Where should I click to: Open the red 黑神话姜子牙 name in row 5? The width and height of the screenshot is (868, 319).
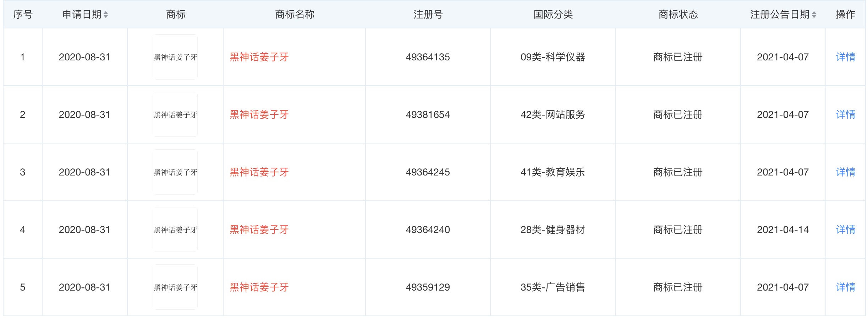[x=259, y=287]
